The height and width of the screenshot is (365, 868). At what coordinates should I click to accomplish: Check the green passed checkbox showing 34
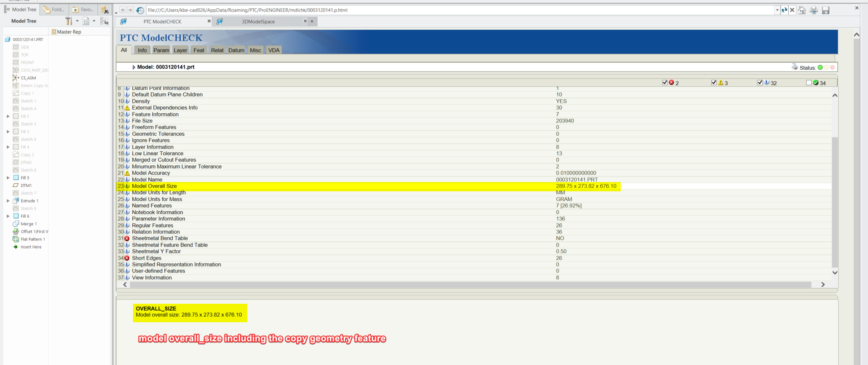point(808,82)
